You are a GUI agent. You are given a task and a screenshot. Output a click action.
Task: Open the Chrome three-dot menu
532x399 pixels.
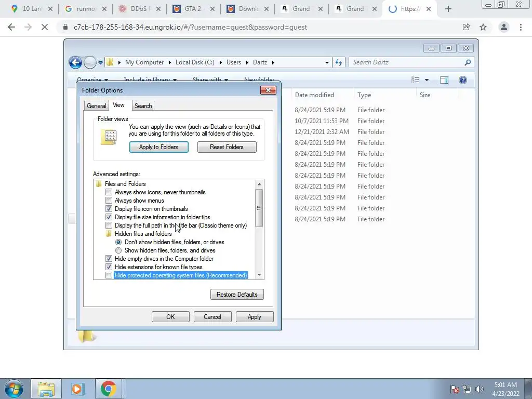(521, 27)
